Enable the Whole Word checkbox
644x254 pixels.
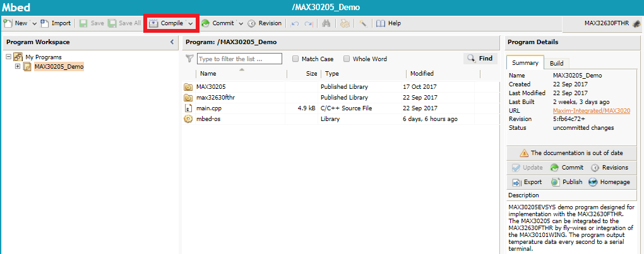click(346, 59)
